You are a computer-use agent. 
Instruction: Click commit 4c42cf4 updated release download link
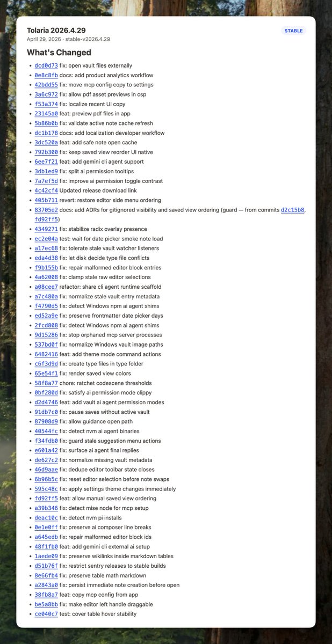(x=46, y=191)
